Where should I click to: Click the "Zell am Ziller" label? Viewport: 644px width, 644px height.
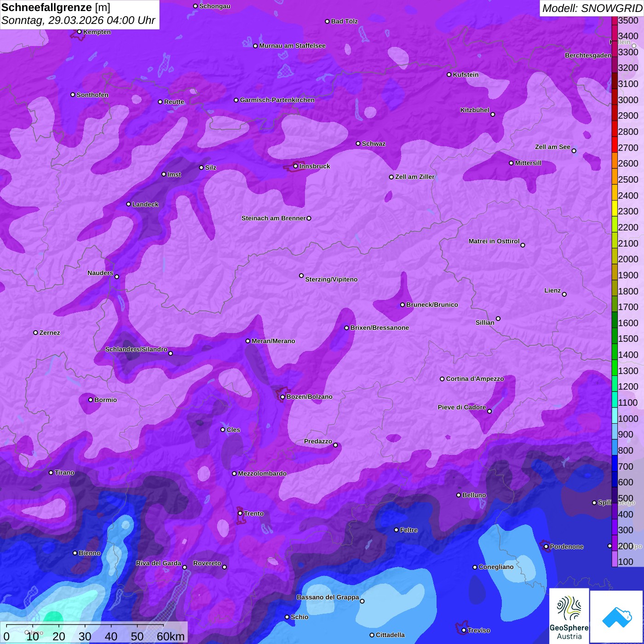click(x=415, y=177)
